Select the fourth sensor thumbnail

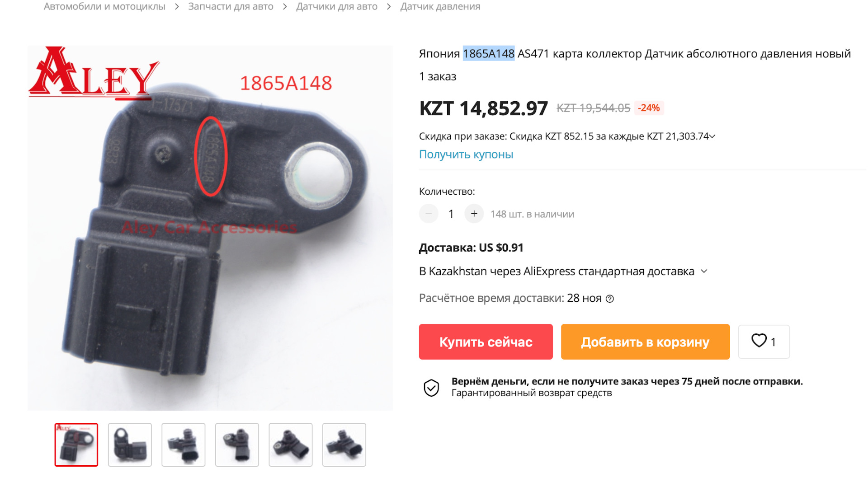[237, 445]
